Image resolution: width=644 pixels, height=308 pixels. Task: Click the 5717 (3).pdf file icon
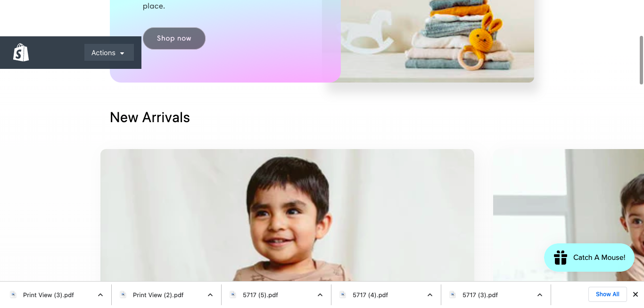point(453,295)
